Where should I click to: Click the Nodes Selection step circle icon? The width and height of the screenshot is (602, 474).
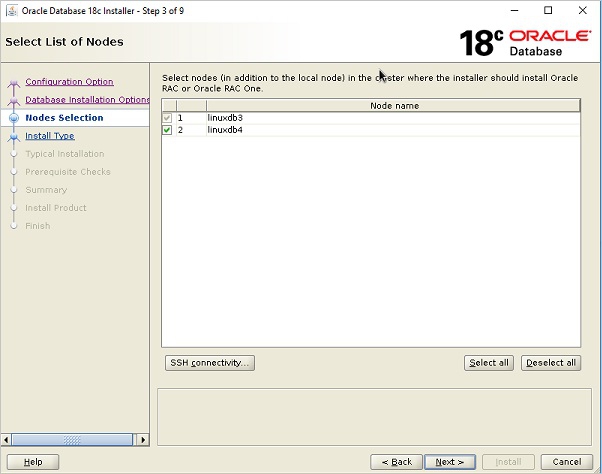(14, 118)
